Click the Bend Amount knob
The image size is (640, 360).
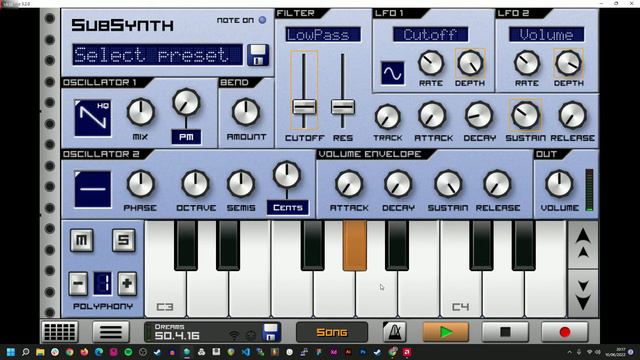[246, 112]
